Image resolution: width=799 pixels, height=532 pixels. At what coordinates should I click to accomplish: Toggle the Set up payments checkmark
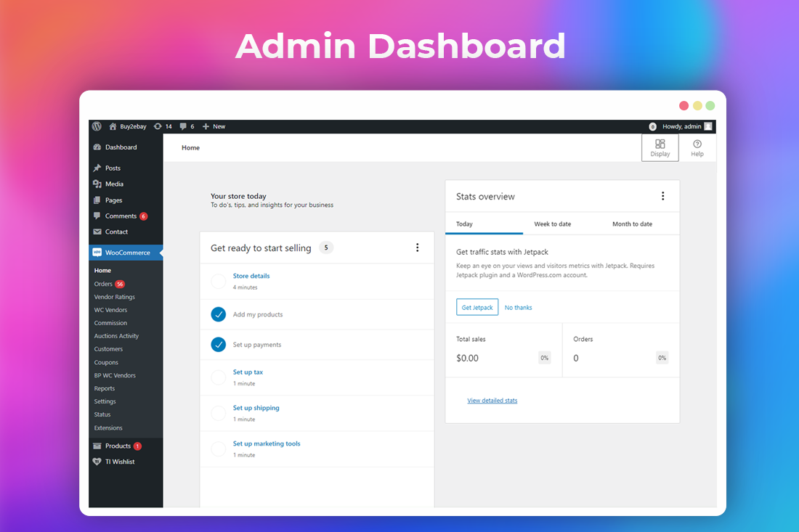(x=219, y=345)
